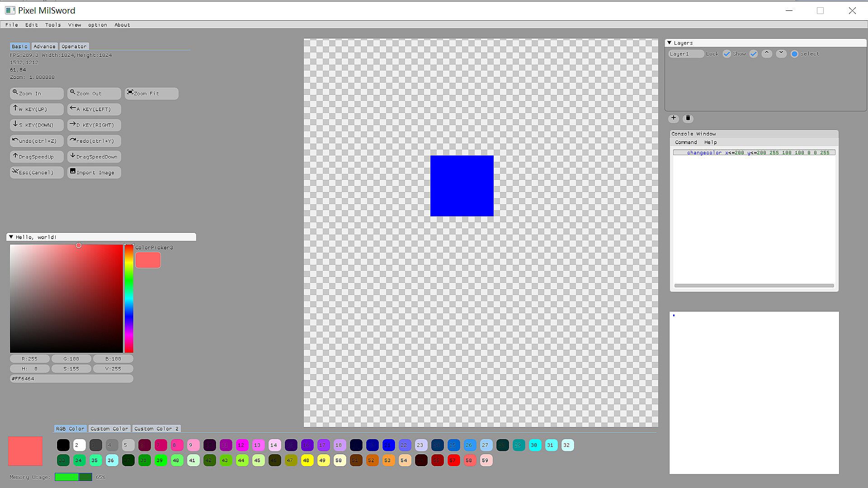This screenshot has width=868, height=488.
Task: Delete layer using the trash icon
Action: 688,118
